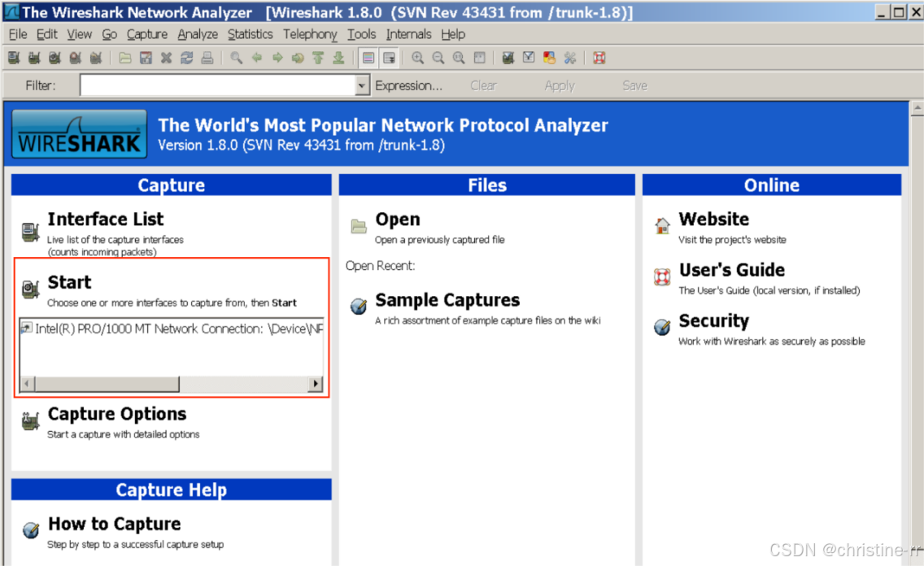The height and width of the screenshot is (566, 924).
Task: Click the print packets toolbar icon
Action: click(207, 58)
